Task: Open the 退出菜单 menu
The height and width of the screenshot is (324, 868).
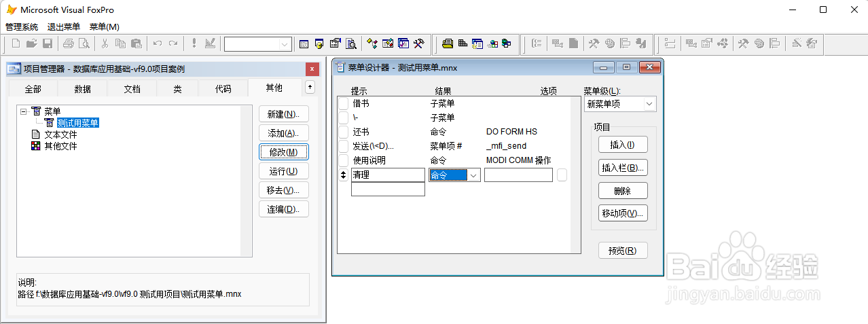Action: click(x=64, y=26)
